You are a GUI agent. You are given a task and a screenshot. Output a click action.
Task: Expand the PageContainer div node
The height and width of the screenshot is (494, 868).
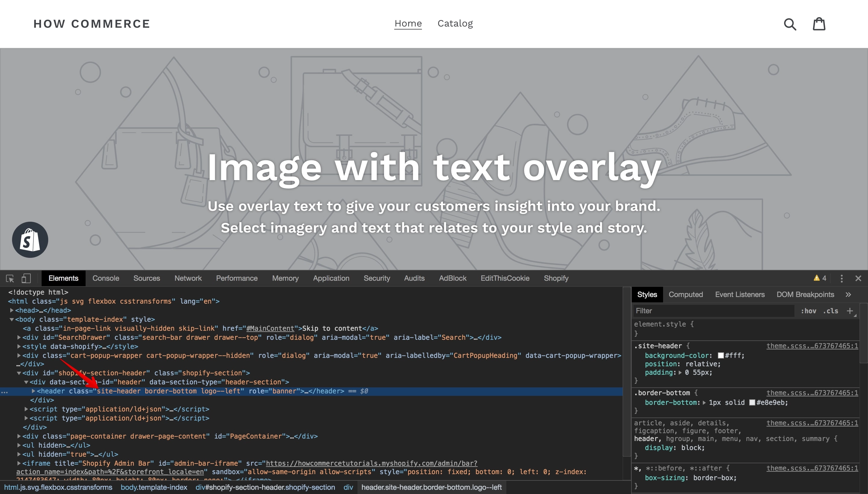[x=19, y=436]
